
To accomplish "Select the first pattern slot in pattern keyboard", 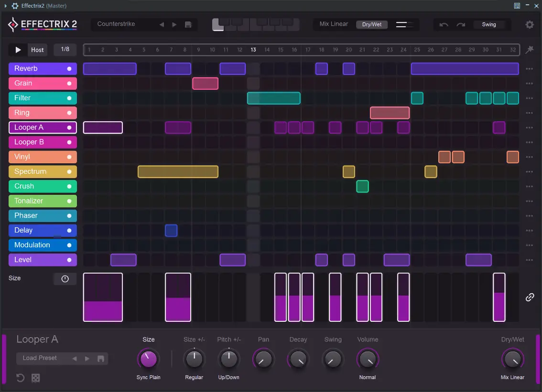I will 218,25.
